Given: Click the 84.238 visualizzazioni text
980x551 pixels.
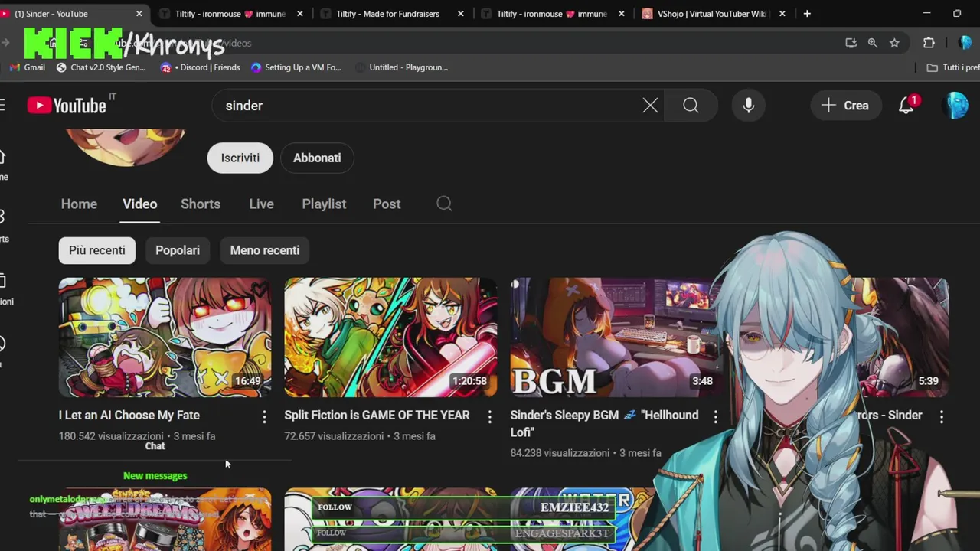Looking at the screenshot, I should [560, 453].
